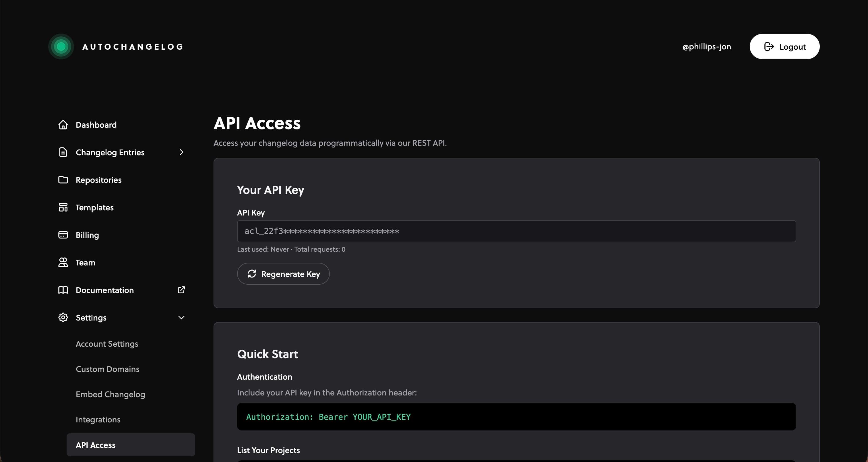Click the Autochangelog logo icon
Viewport: 868px width, 462px height.
(x=61, y=46)
